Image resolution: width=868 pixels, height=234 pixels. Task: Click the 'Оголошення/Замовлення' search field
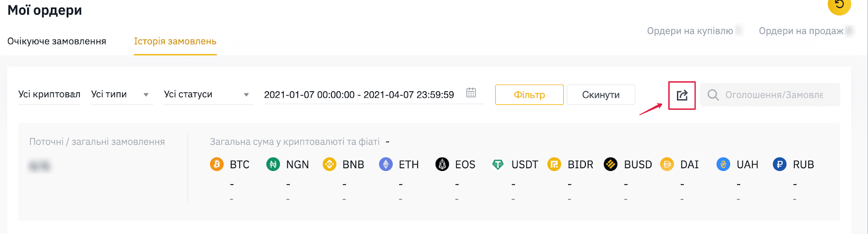coord(770,94)
